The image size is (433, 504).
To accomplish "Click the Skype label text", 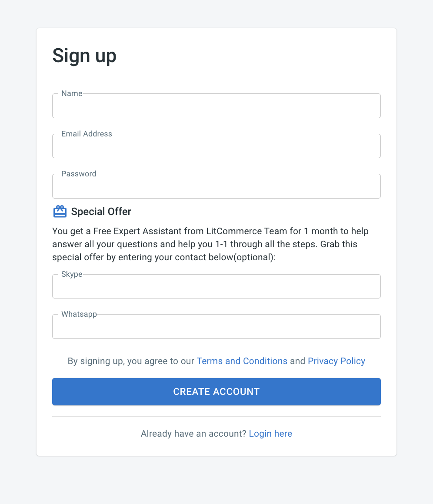I will click(x=72, y=274).
